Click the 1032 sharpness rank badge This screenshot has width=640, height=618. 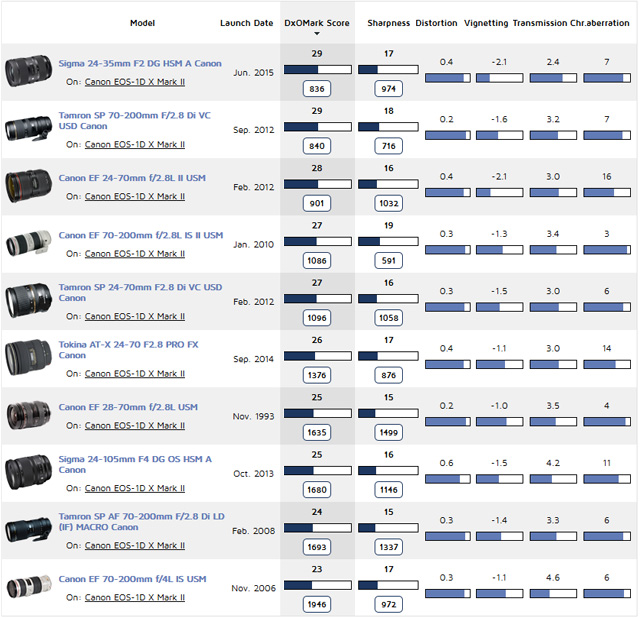(x=389, y=203)
